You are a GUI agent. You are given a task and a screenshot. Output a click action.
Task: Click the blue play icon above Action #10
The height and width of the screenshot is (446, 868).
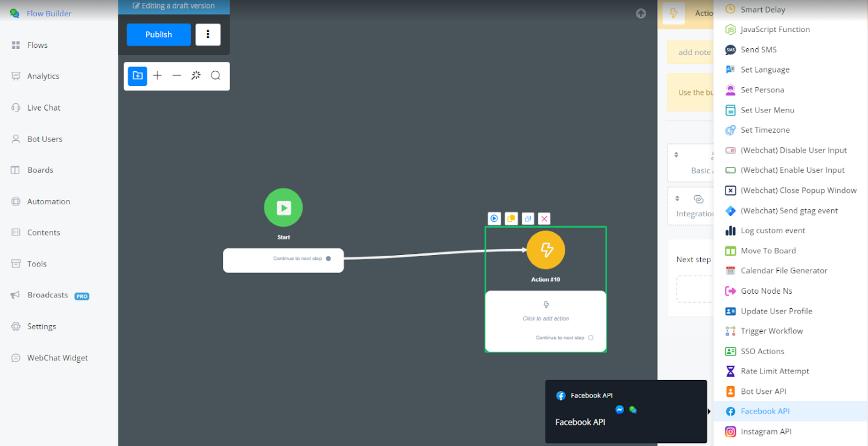(x=494, y=219)
